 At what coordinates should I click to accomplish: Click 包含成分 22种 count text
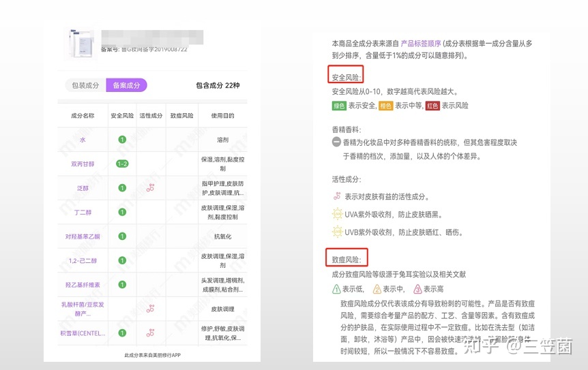[218, 85]
